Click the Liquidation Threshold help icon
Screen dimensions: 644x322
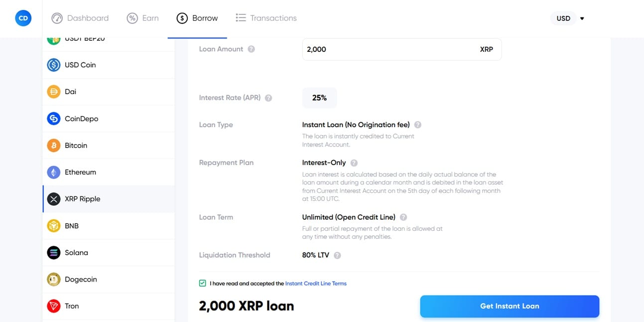pos(337,255)
